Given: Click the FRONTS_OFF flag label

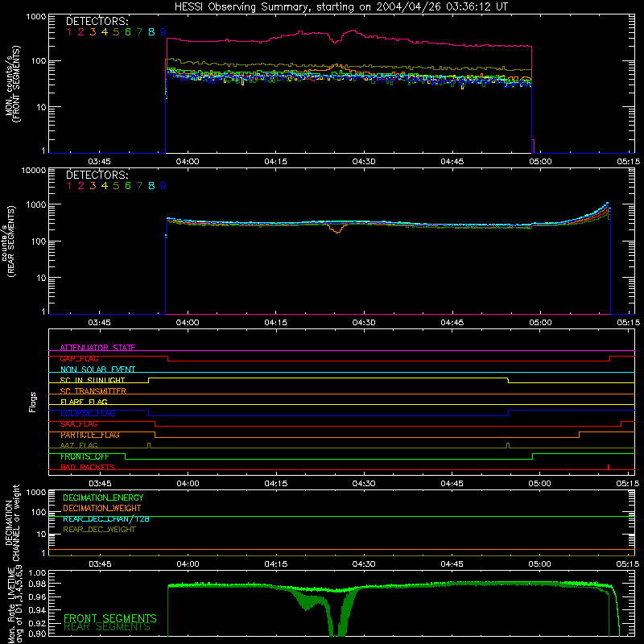Looking at the screenshot, I should click(85, 456).
